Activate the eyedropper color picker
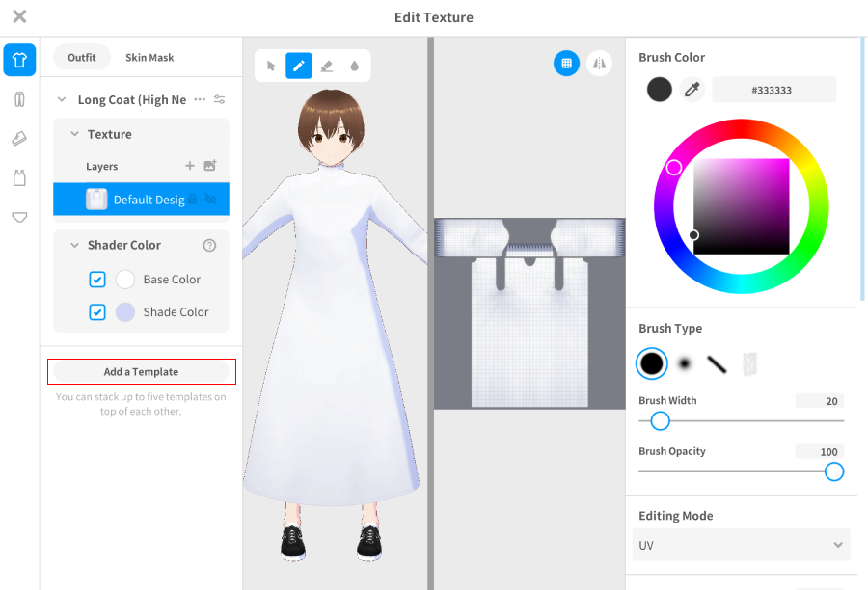 pos(692,90)
